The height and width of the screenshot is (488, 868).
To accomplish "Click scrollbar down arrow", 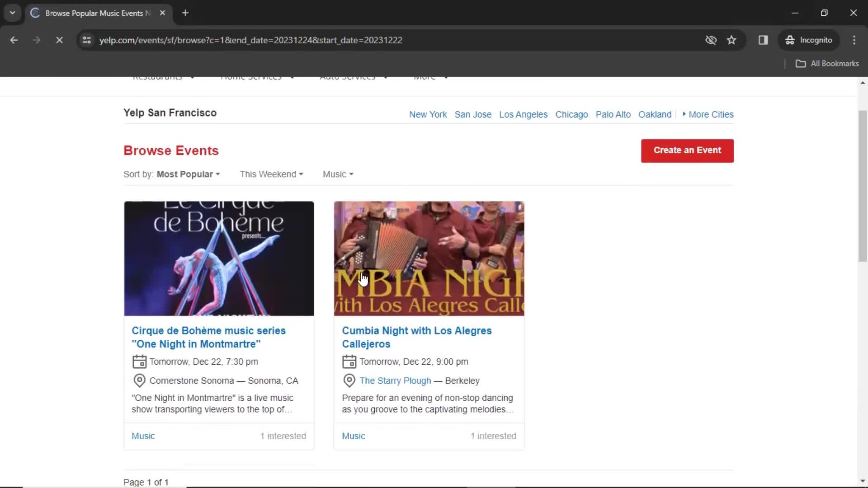I will (x=863, y=481).
